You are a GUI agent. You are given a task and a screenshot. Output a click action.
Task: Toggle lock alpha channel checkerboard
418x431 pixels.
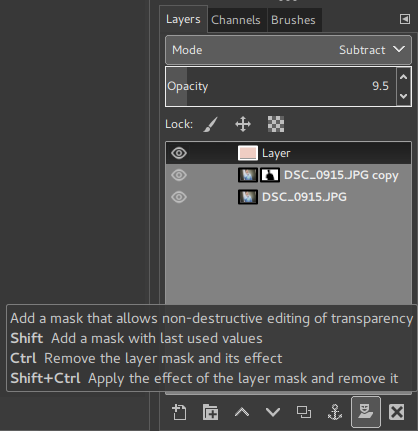276,124
